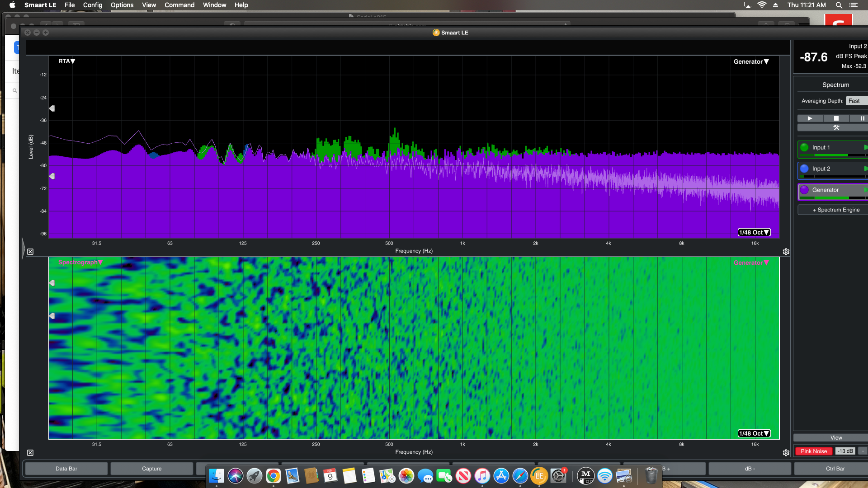Screen dimensions: 868x488
Task: Open Google Chrome from the Dock
Action: [274, 476]
